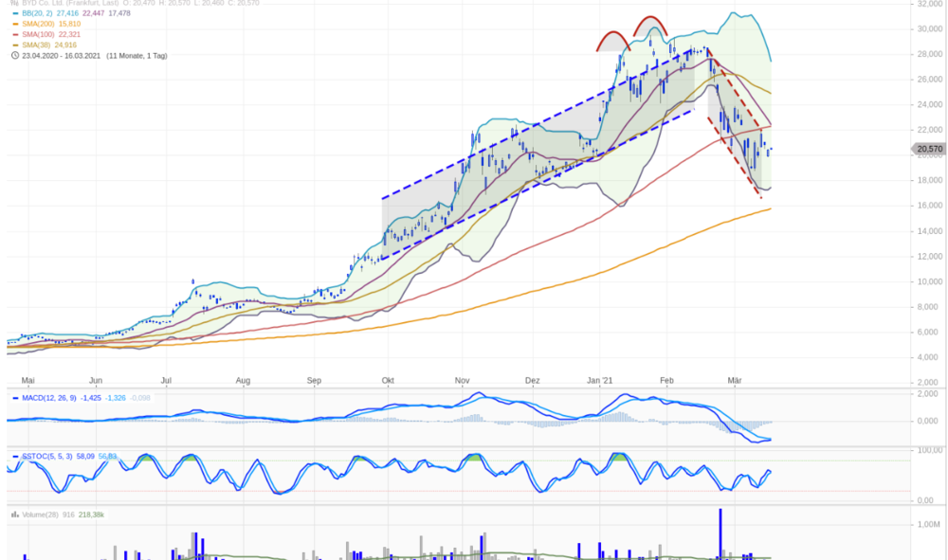Click the blue dash icon before MACD(12, 26, 9)
This screenshot has height=560, width=948.
pyautogui.click(x=16, y=398)
